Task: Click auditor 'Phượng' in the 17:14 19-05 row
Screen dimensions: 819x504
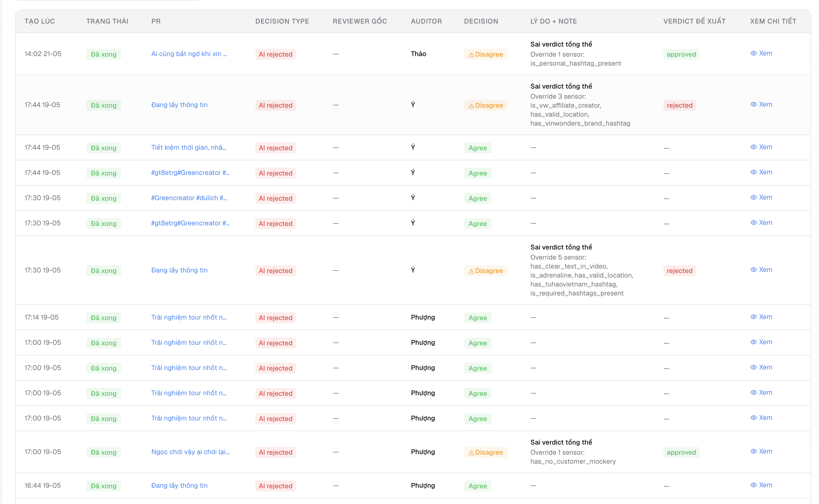Action: (423, 317)
